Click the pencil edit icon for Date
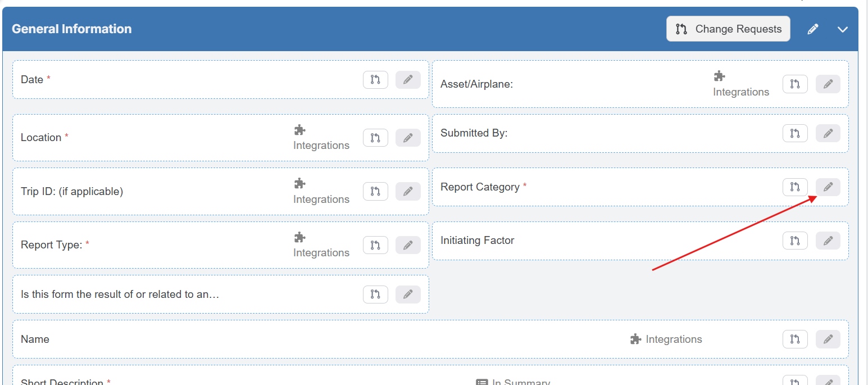Screen dimensions: 868x385 tap(408, 80)
